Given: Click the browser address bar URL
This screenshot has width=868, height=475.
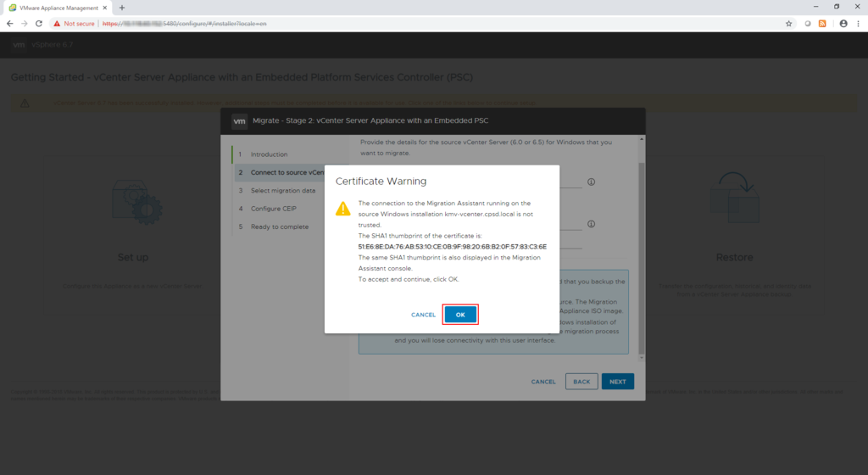Looking at the screenshot, I should [x=184, y=24].
